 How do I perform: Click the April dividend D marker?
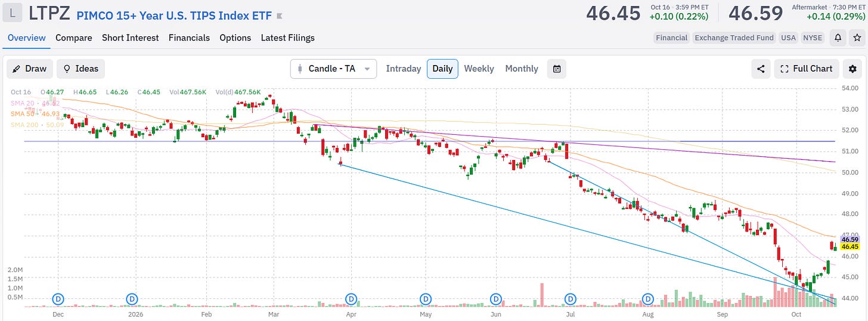click(352, 298)
